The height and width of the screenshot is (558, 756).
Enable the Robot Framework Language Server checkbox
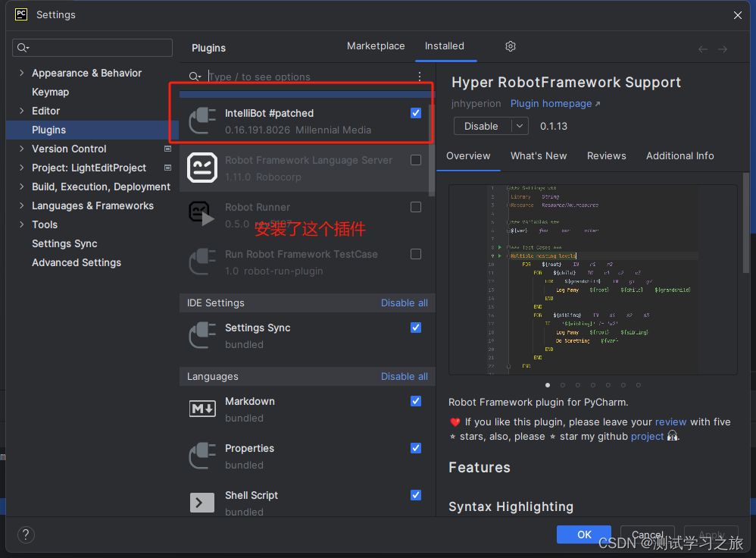coord(415,159)
